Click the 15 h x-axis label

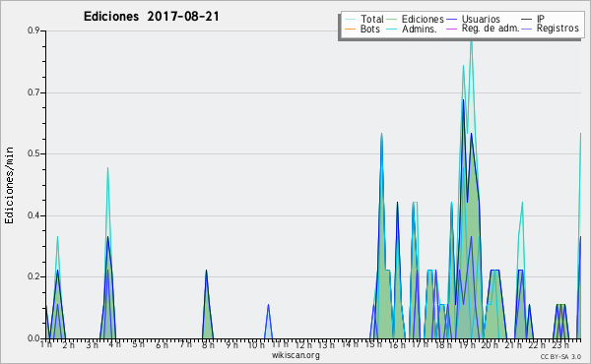[373, 344]
